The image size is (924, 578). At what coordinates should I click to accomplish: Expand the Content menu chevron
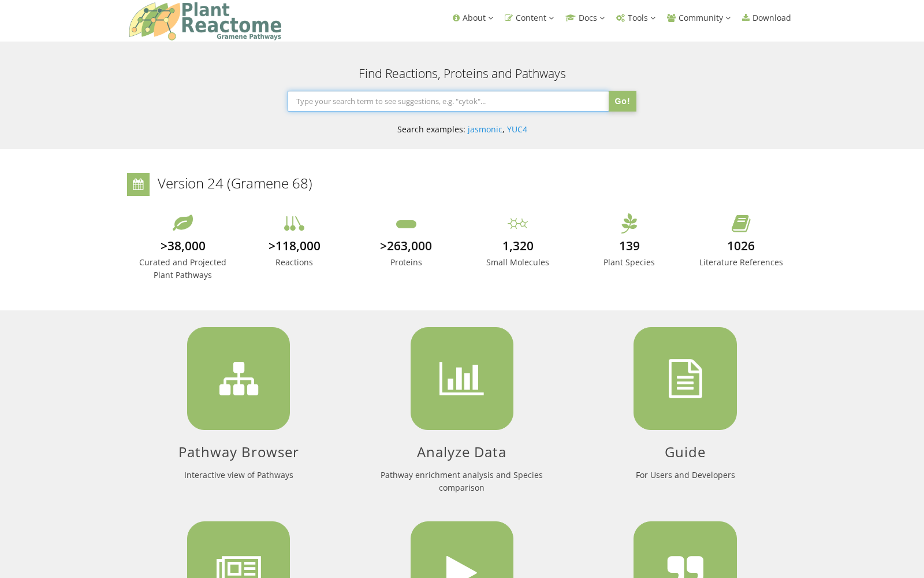coord(552,18)
